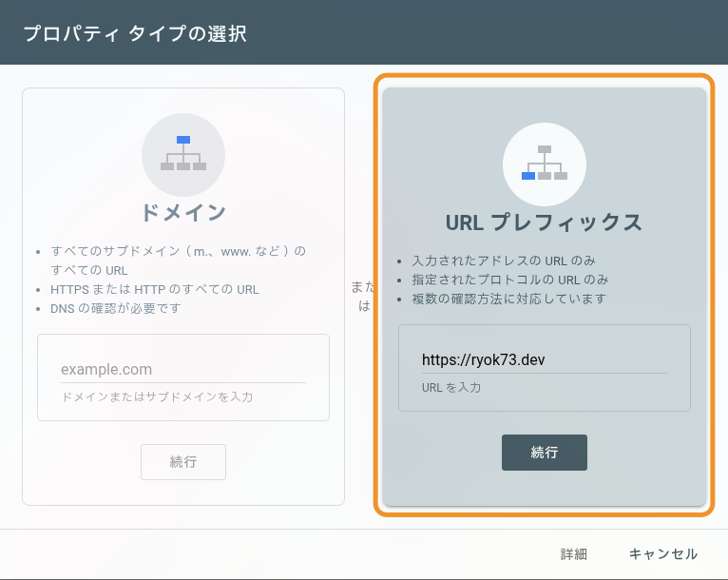
Task: Open the 詳細 link
Action: (574, 554)
